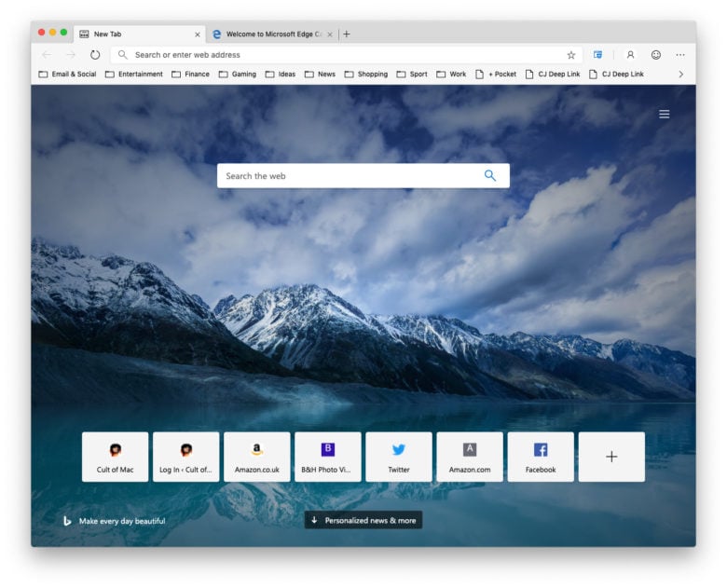Click the Bing logo icon

pyautogui.click(x=67, y=521)
